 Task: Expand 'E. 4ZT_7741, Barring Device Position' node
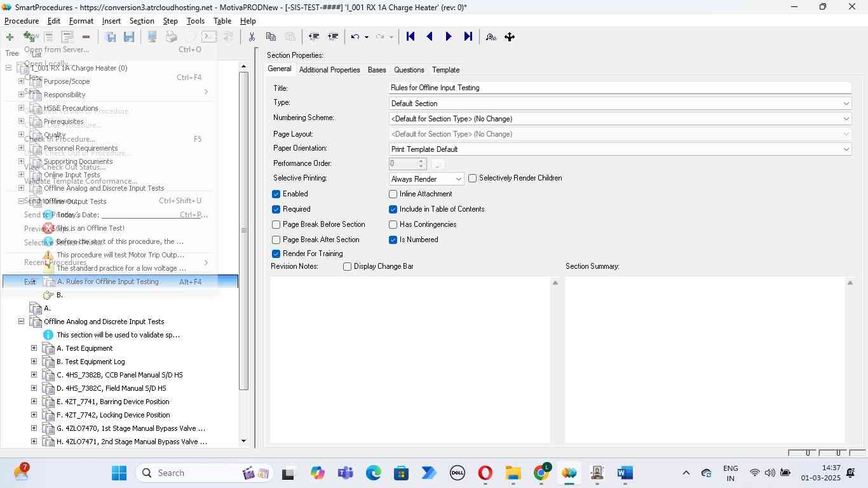click(34, 401)
